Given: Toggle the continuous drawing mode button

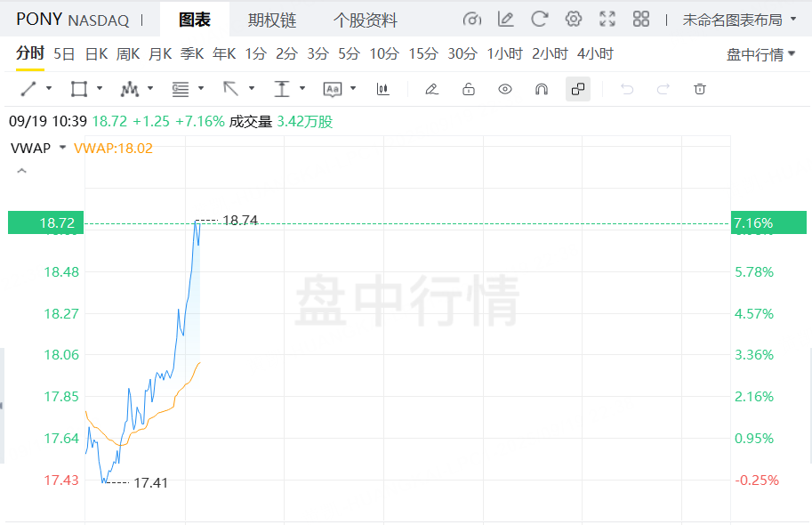Looking at the screenshot, I should click(x=578, y=89).
